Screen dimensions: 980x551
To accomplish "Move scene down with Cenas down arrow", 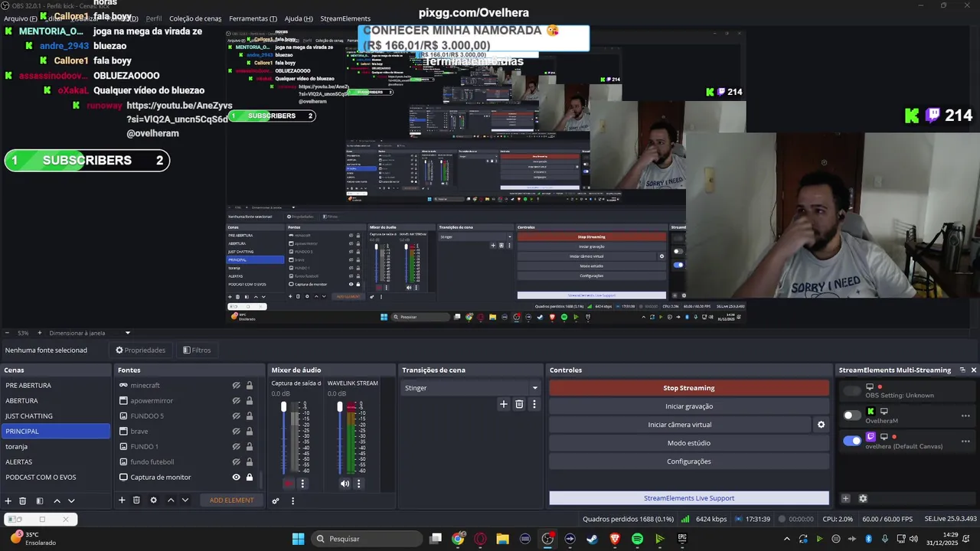I will pos(71,500).
